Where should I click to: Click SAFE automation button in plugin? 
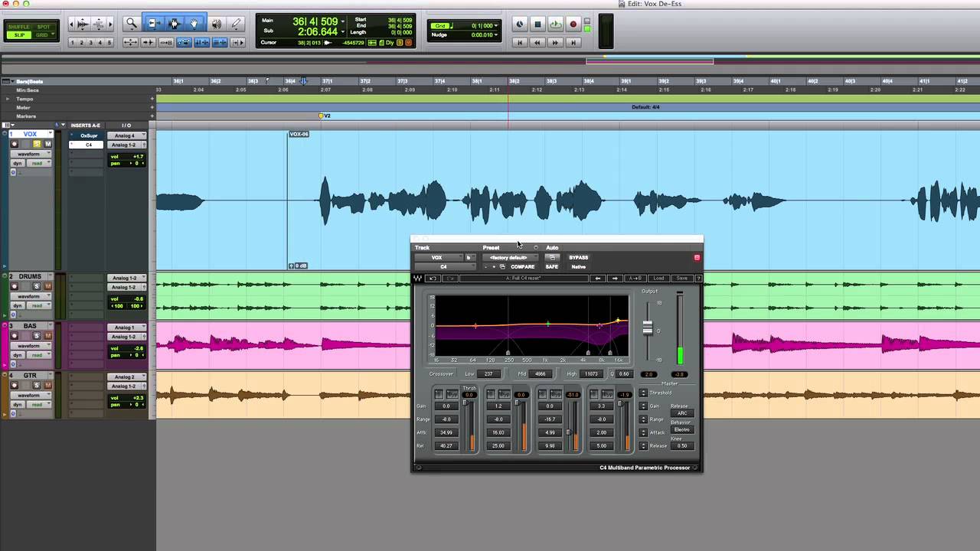coord(551,267)
